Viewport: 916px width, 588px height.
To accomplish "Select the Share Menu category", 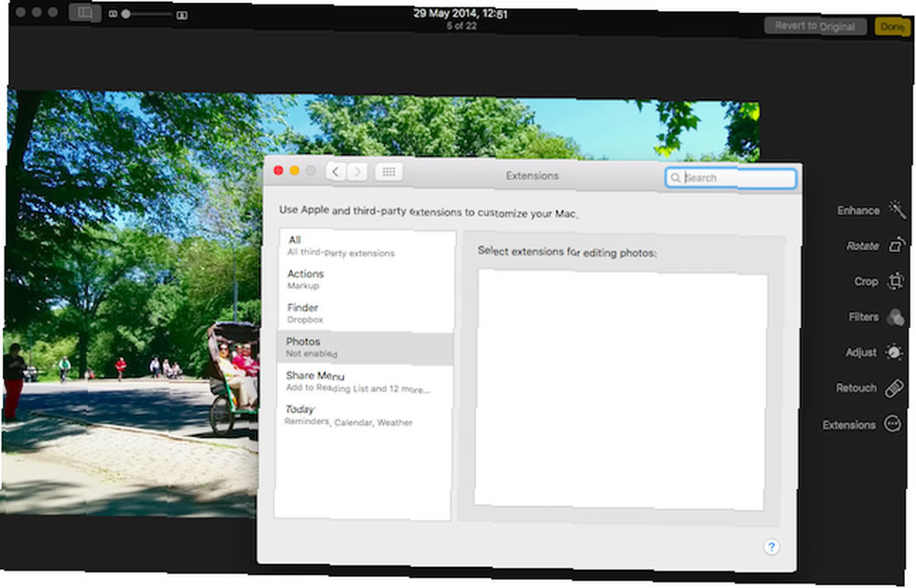I will tap(365, 381).
